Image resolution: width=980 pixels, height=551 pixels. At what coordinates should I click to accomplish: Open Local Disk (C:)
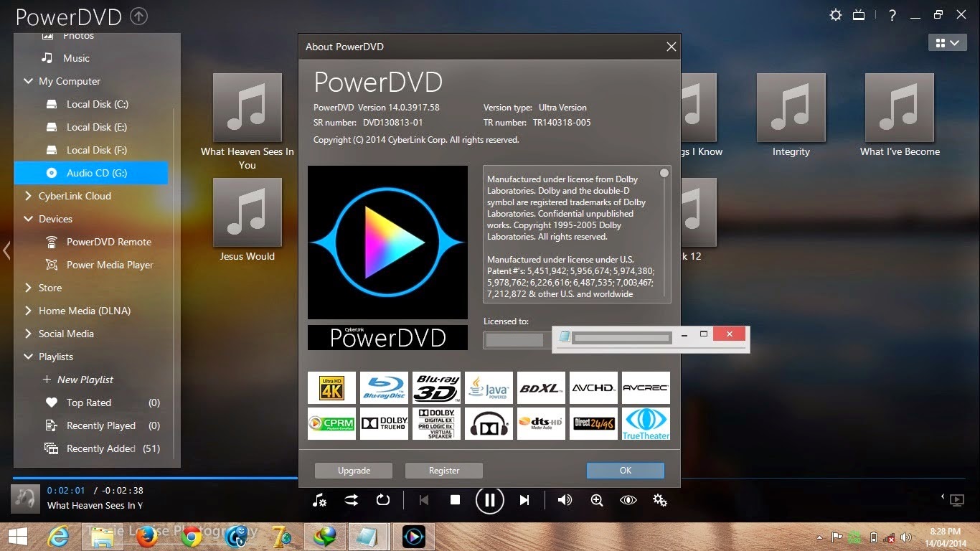pos(97,104)
